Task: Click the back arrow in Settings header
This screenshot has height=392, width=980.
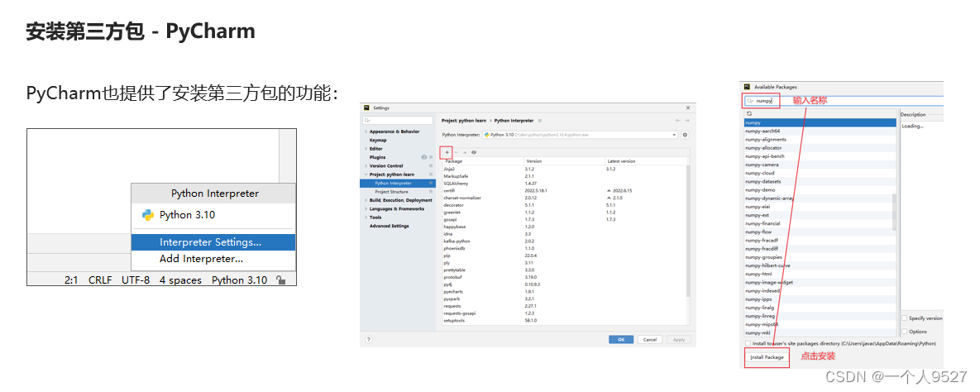Action: coord(678,120)
